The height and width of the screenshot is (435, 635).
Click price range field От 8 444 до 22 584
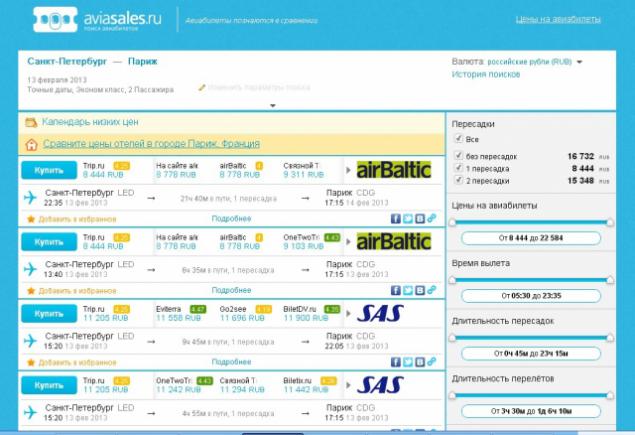tap(531, 238)
